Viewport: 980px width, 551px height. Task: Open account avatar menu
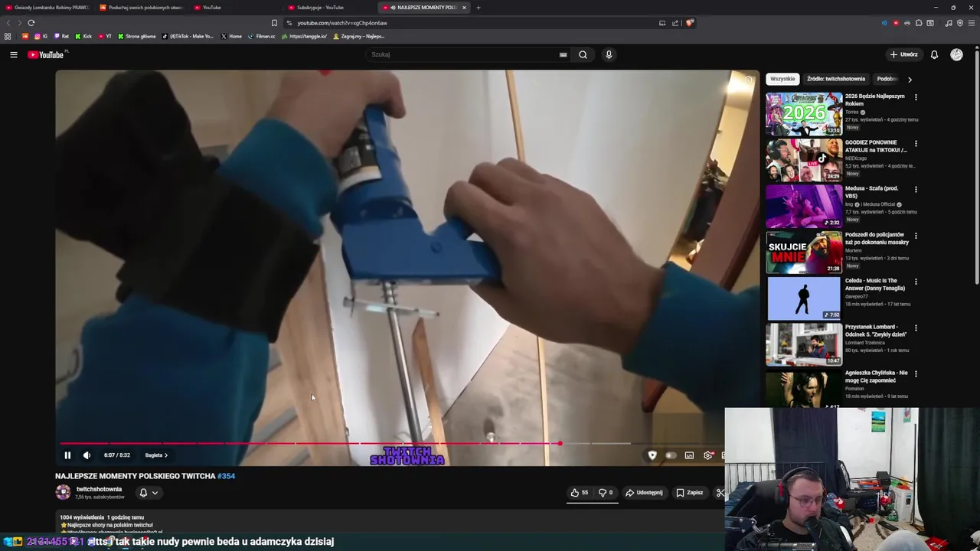click(956, 54)
